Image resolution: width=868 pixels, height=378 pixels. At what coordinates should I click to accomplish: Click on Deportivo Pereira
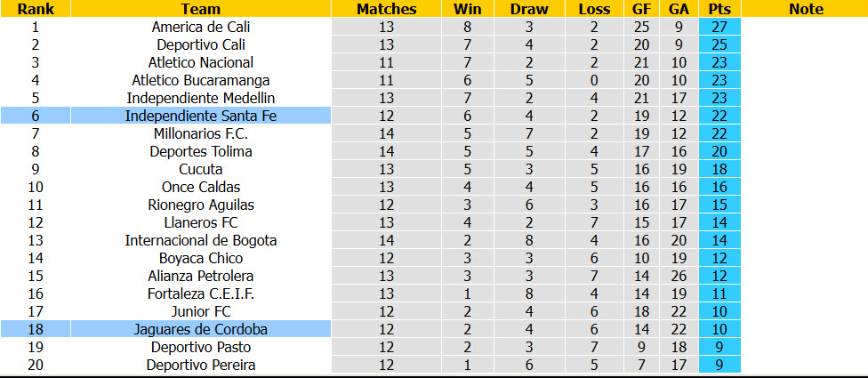[x=201, y=365]
